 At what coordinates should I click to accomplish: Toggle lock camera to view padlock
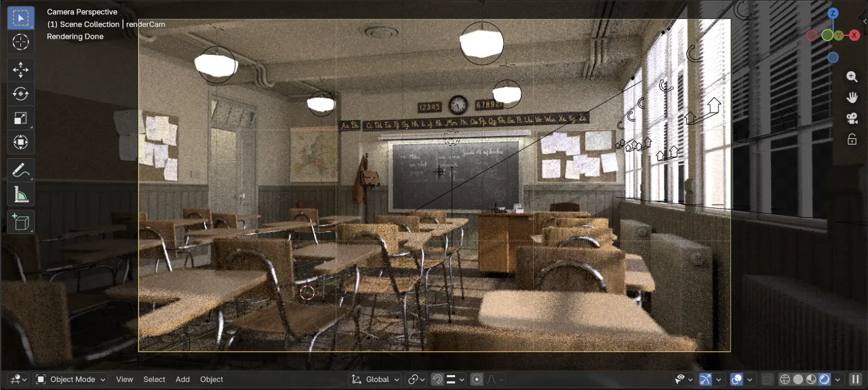pos(852,139)
